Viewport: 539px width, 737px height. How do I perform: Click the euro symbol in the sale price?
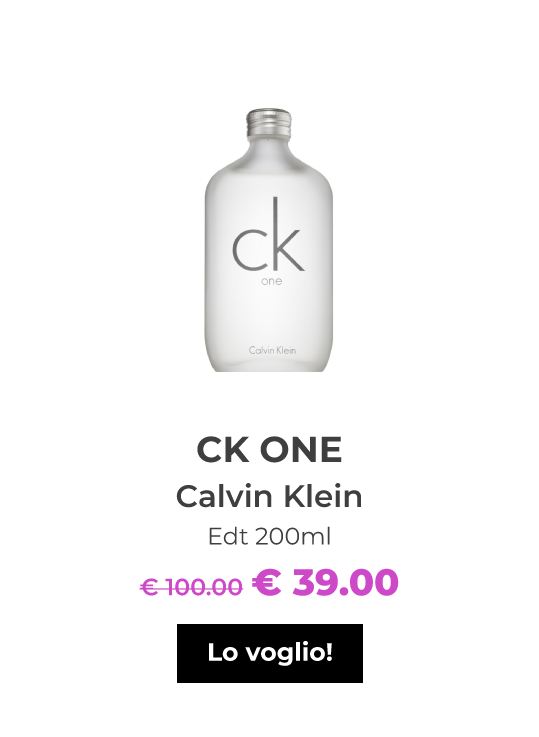click(266, 582)
